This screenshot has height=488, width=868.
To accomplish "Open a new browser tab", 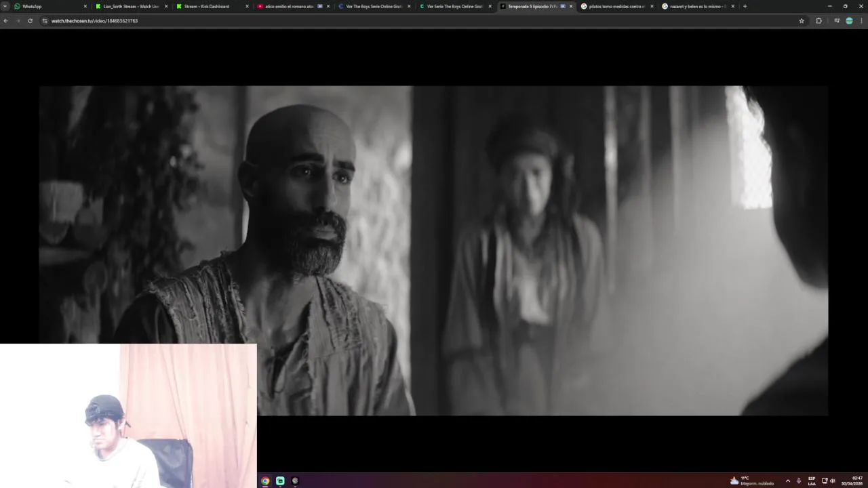I will [745, 6].
